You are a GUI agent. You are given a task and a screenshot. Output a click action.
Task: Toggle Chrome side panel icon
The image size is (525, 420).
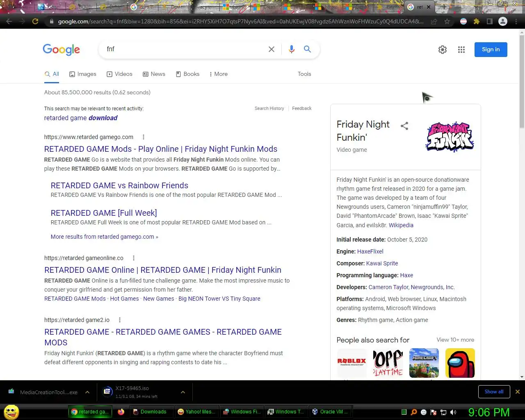coord(489,21)
